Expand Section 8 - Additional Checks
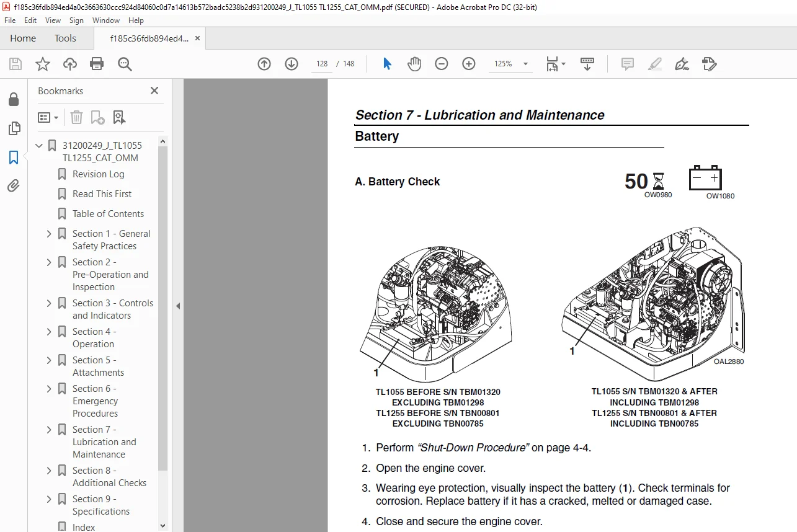 (x=49, y=471)
